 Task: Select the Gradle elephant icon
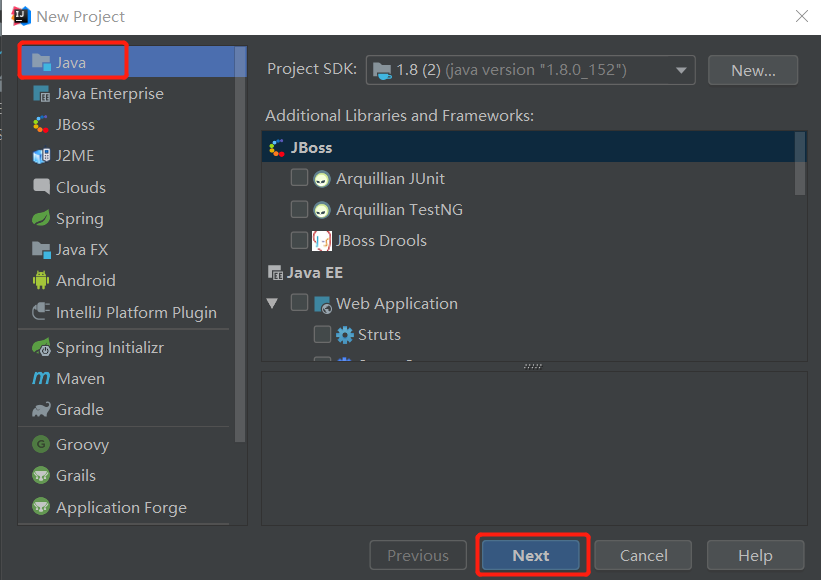click(41, 409)
